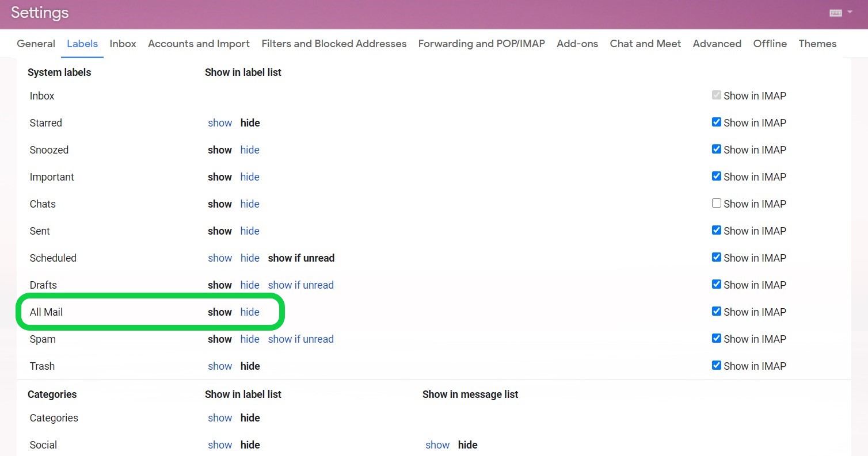The width and height of the screenshot is (868, 456).
Task: Open the Advanced settings tab
Action: pos(717,44)
